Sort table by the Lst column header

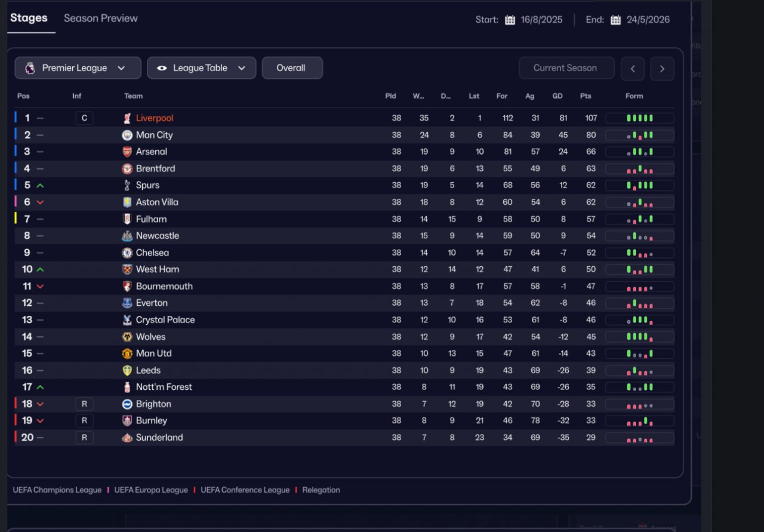474,96
